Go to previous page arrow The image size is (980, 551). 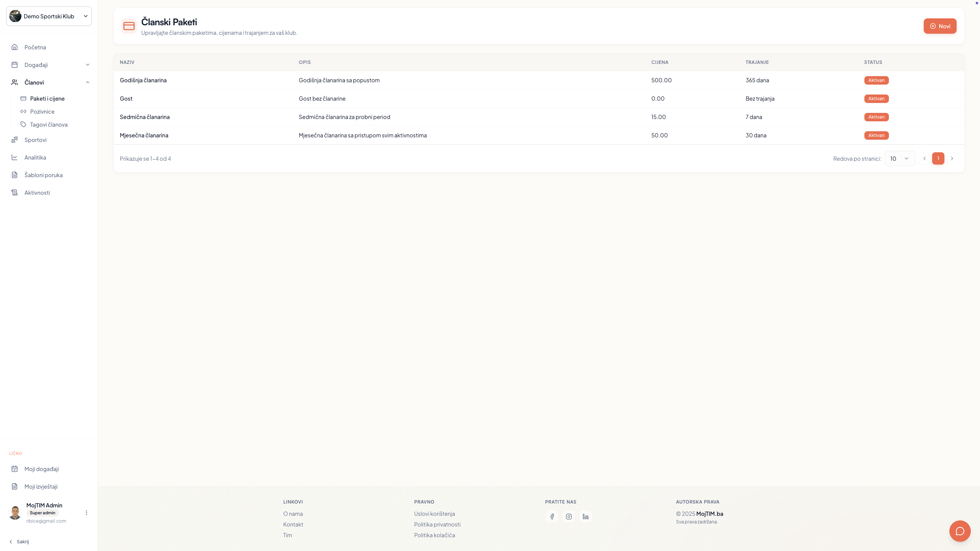pos(924,158)
